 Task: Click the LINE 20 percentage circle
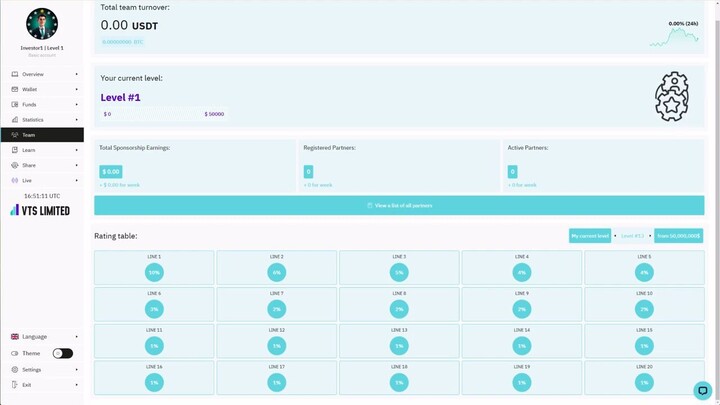tap(644, 382)
